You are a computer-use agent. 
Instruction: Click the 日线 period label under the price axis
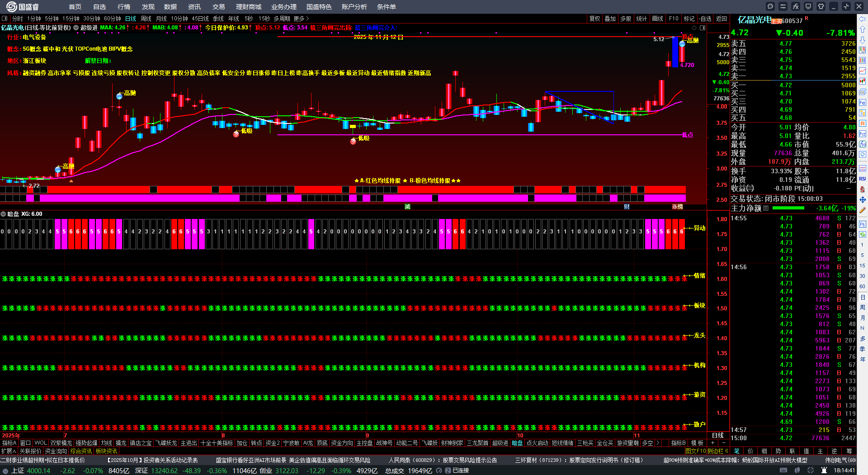coord(718,435)
